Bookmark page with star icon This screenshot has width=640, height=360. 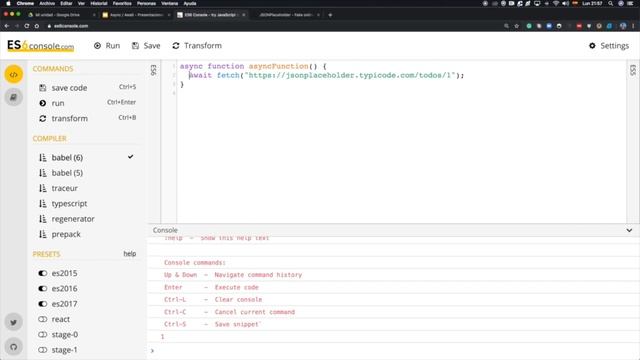point(517,26)
